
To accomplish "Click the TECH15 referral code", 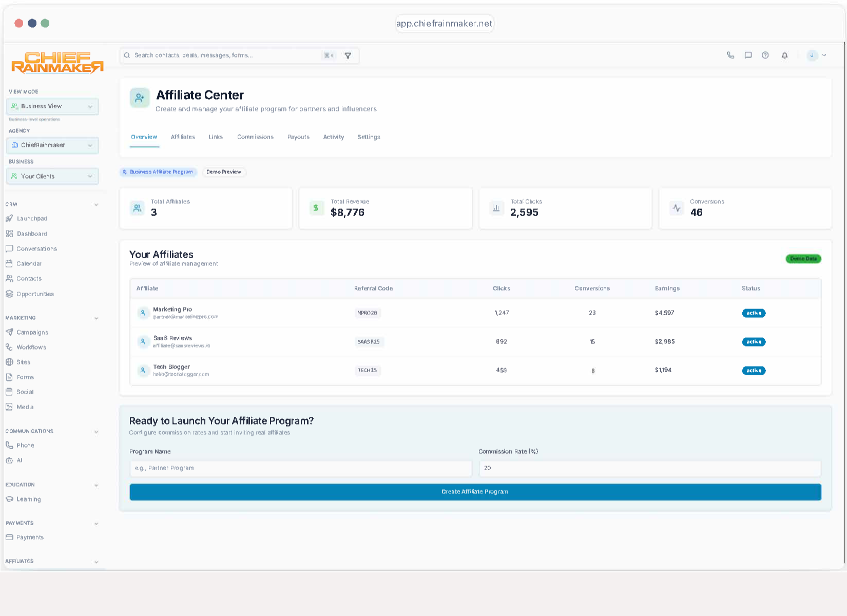I will click(367, 371).
